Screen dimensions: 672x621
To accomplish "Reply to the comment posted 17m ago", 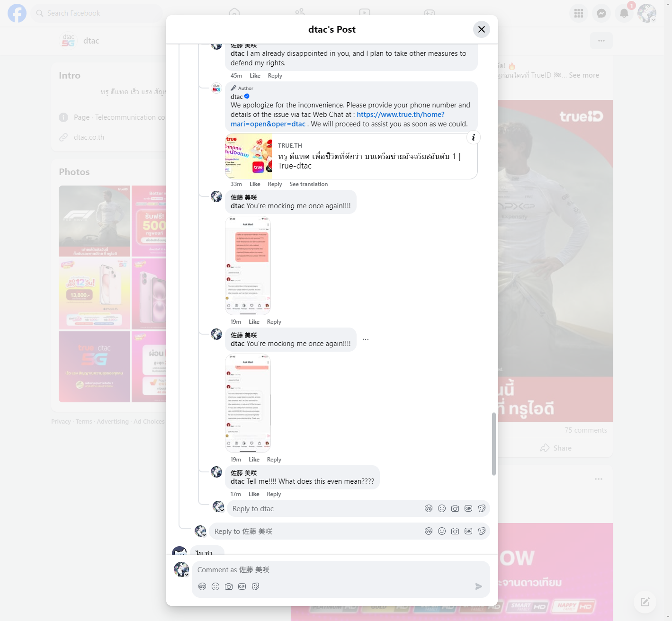I will tap(274, 494).
